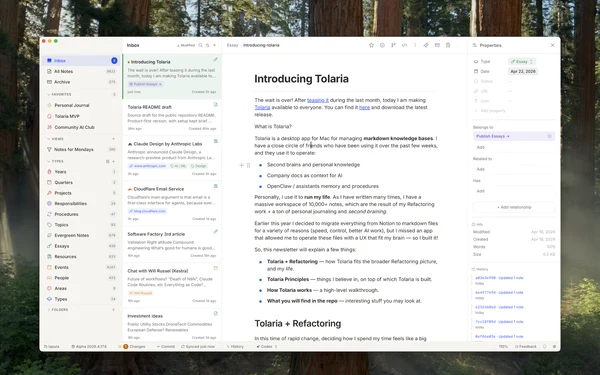Screen dimensions: 600x375
Task: Select the People type
Action: 82,278
